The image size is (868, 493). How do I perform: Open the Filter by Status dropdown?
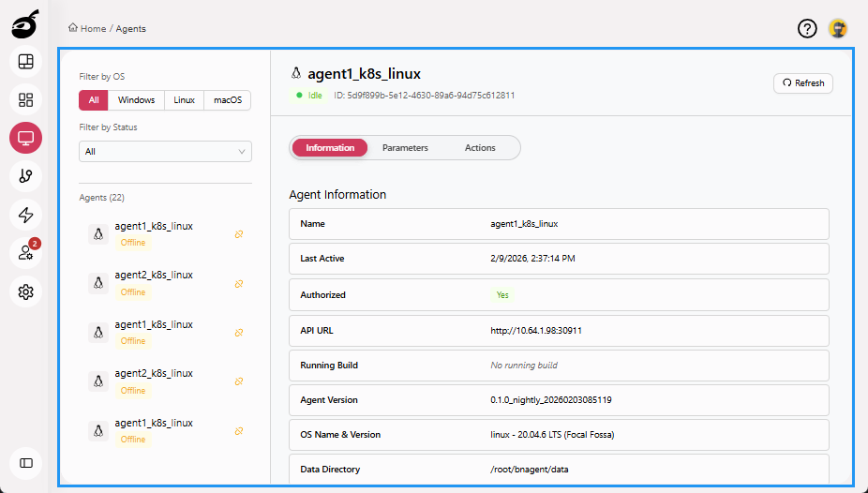click(165, 151)
